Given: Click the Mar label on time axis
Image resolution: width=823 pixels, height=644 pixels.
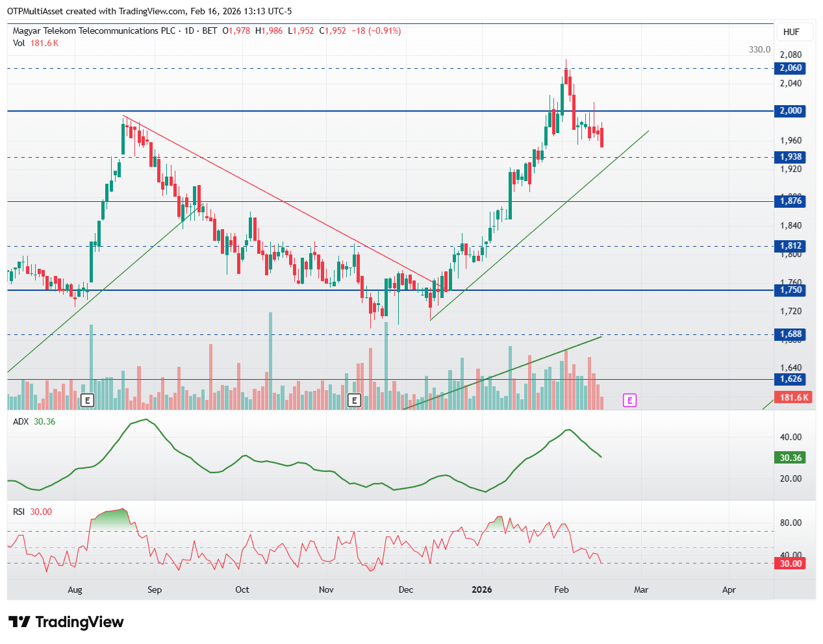Looking at the screenshot, I should (x=641, y=589).
